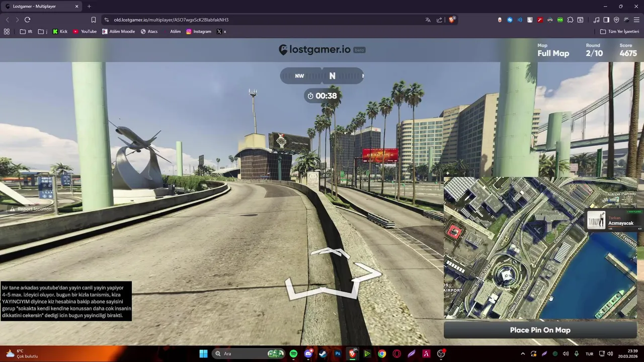Open Tüm Yer İşaretleri bookmarks folder
The height and width of the screenshot is (362, 644).
coord(619,31)
